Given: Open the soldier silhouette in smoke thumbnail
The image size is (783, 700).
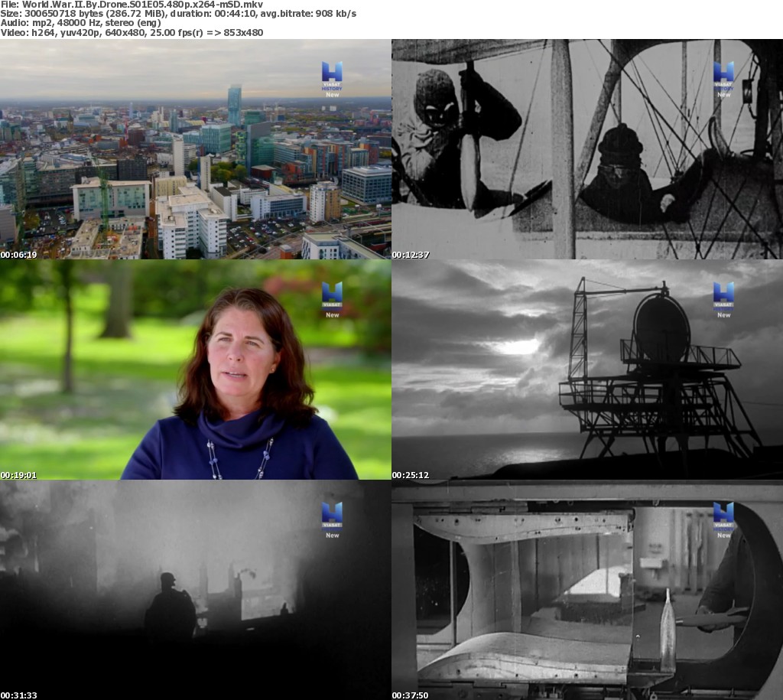Looking at the screenshot, I should point(195,590).
